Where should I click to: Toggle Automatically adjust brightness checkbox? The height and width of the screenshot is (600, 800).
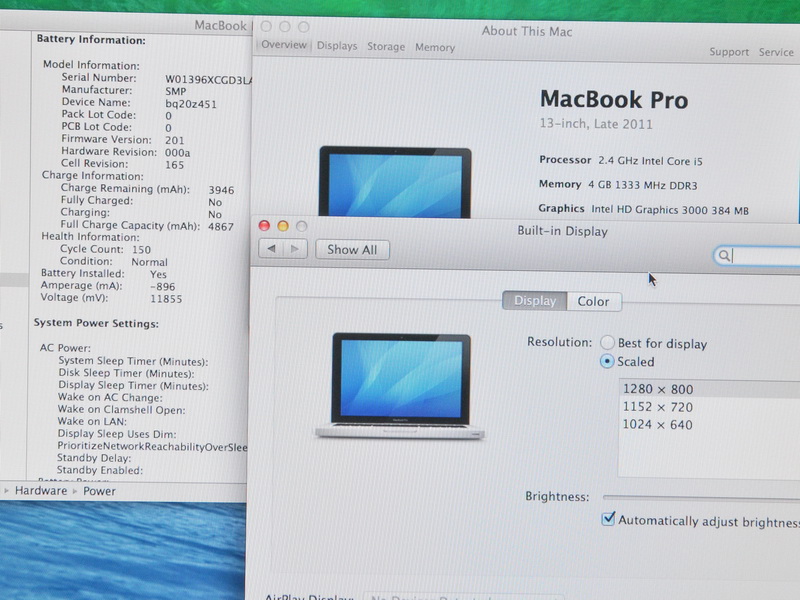[x=608, y=519]
